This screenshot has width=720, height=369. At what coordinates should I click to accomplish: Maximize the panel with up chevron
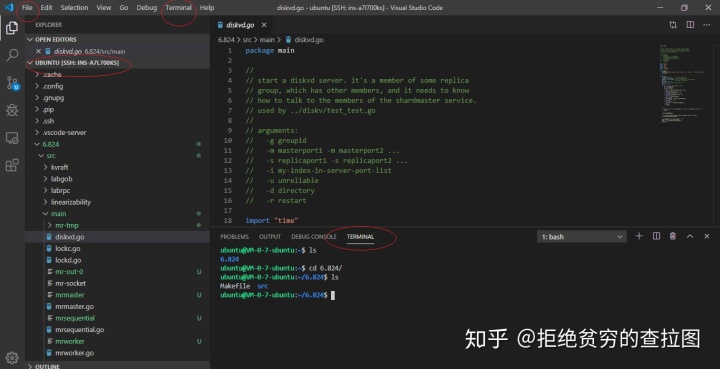click(690, 236)
